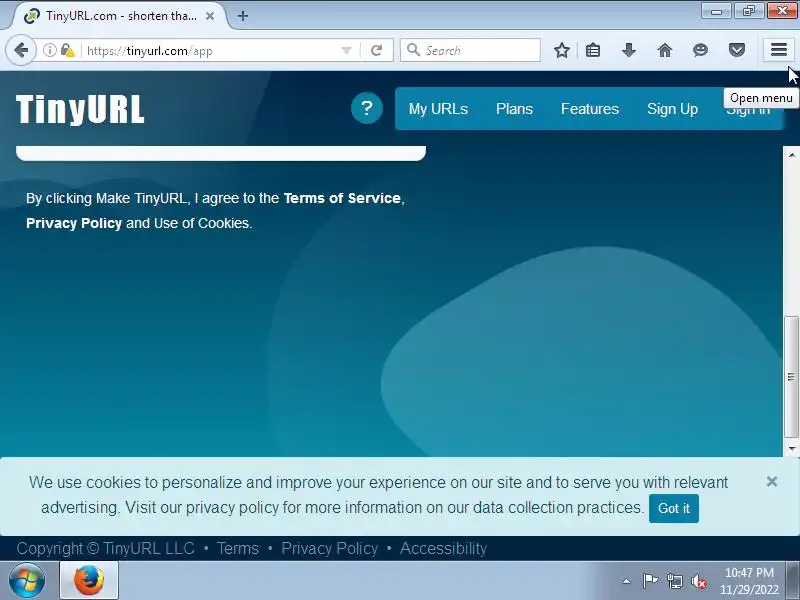Open the site information (i) icon

point(49,51)
